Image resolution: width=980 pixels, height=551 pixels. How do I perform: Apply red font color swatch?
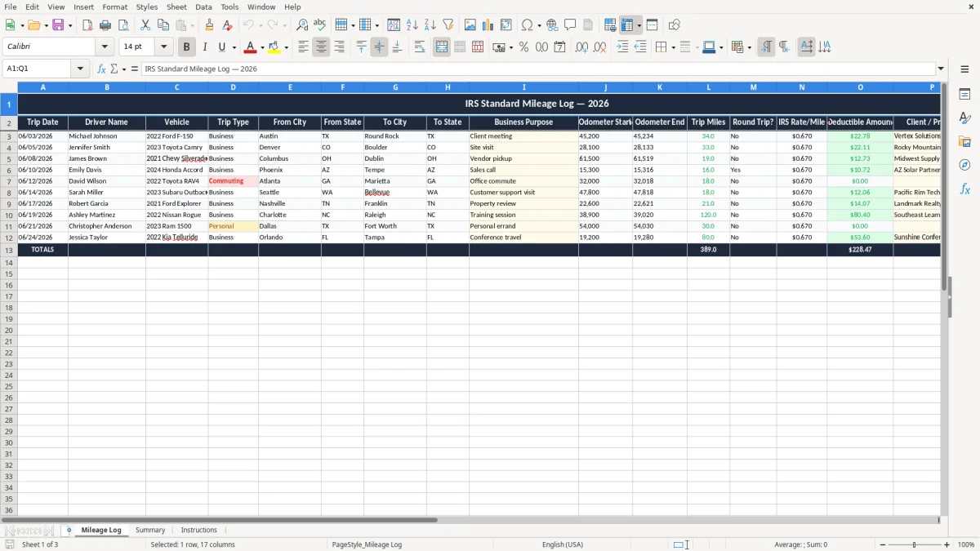click(251, 47)
